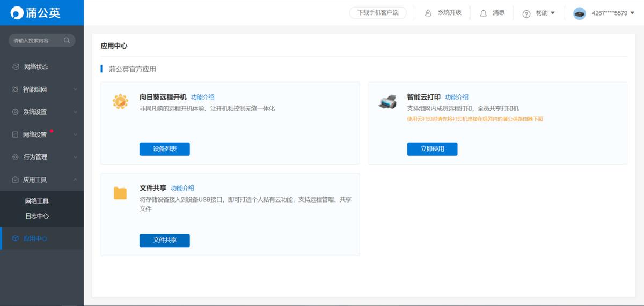
Task: Open the 网络工具 submenu item
Action: (x=37, y=201)
